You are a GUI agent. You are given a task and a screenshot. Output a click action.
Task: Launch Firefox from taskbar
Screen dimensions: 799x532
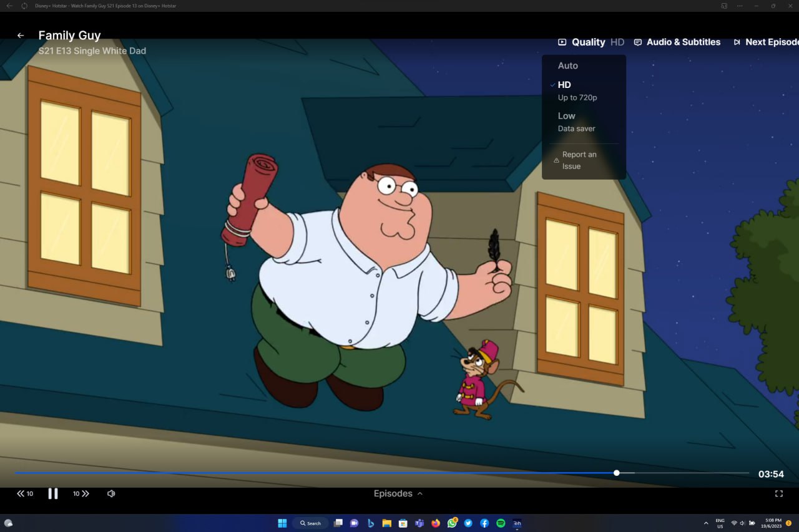point(436,523)
